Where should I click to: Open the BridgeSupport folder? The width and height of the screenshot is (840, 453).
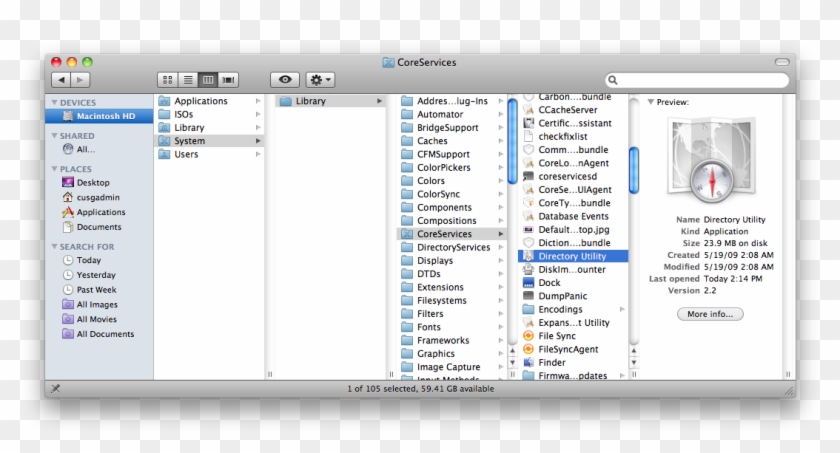click(452, 127)
